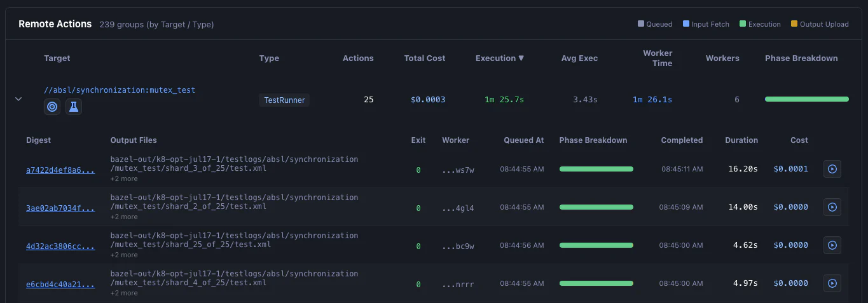868x303 pixels.
Task: Click the Target column header
Action: tap(57, 58)
